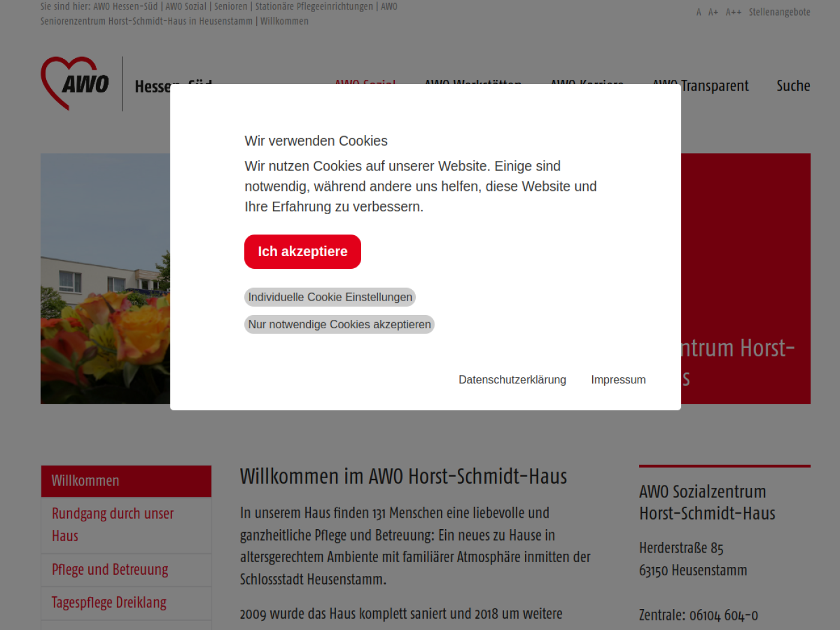The height and width of the screenshot is (630, 840).
Task: Click Wir verwenden Cookies dialog title
Action: (316, 141)
